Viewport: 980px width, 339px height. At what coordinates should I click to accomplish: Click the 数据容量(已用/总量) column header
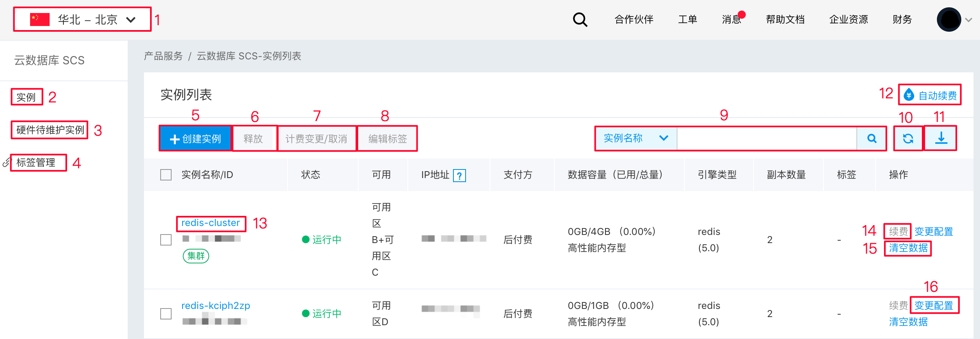click(616, 175)
